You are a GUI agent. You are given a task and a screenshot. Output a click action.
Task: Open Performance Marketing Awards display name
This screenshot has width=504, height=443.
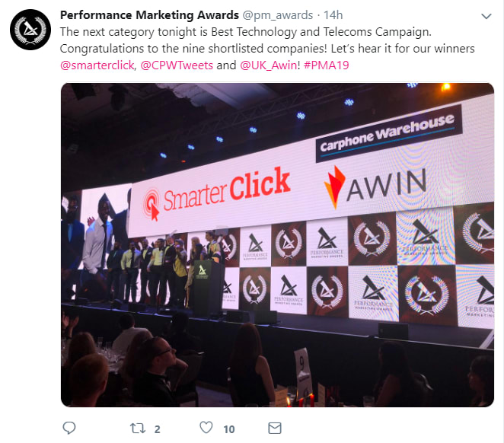coord(149,15)
